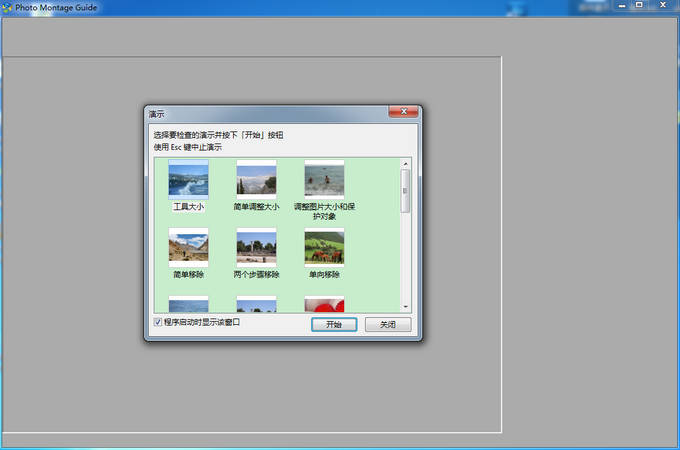Click the bottom-middle partially visible thumbnail
The image size is (680, 450).
(256, 304)
